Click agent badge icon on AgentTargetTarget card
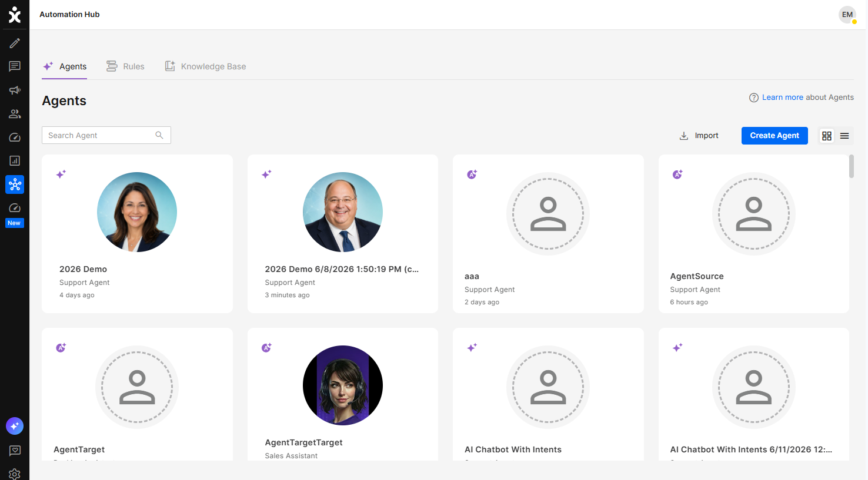 coord(266,348)
